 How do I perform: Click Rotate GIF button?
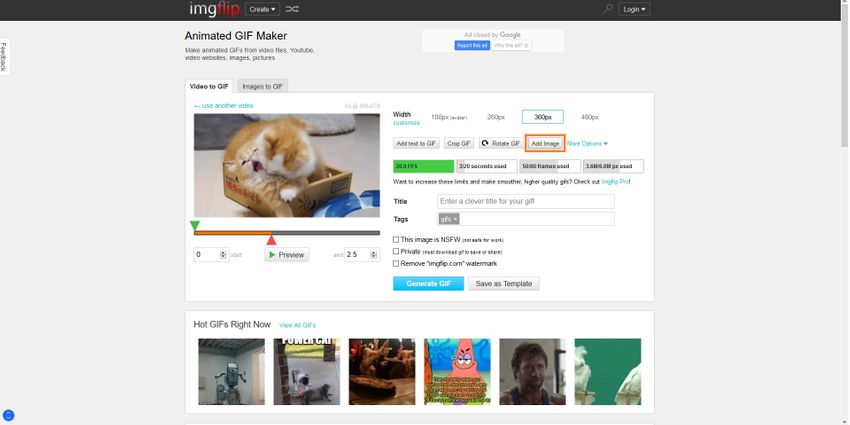point(501,144)
